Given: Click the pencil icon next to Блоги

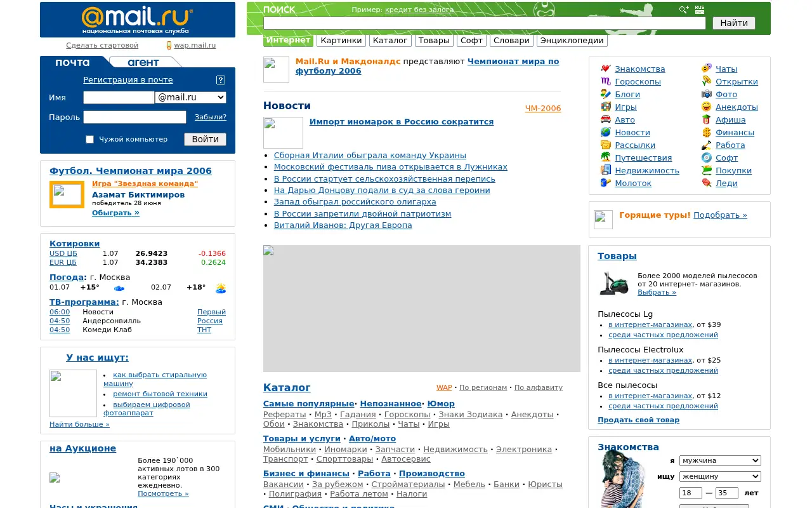Looking at the screenshot, I should coord(605,94).
